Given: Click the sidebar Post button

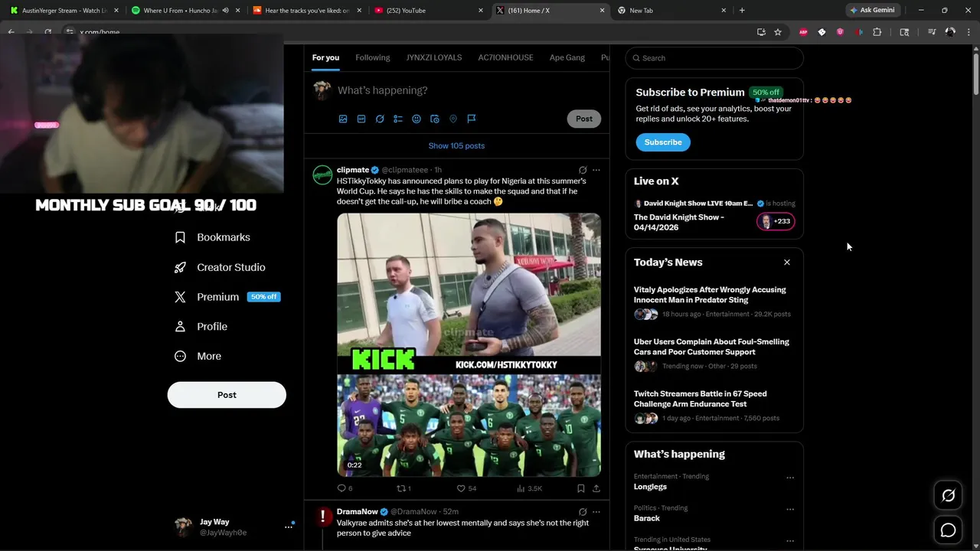Looking at the screenshot, I should pos(227,395).
